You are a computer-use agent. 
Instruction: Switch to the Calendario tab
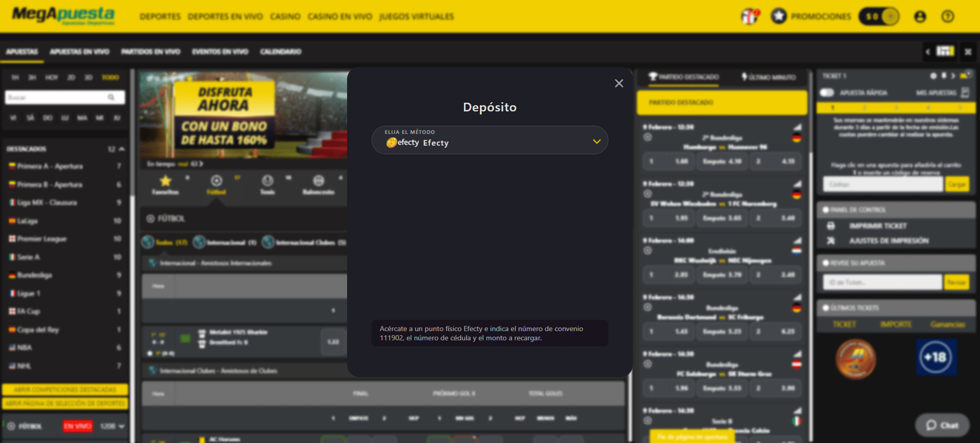coord(281,52)
